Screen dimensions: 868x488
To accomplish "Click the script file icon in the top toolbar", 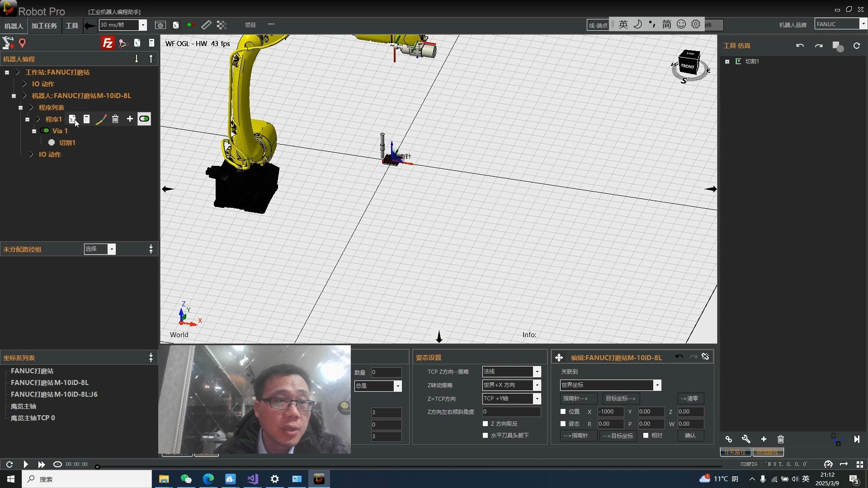I will (176, 25).
